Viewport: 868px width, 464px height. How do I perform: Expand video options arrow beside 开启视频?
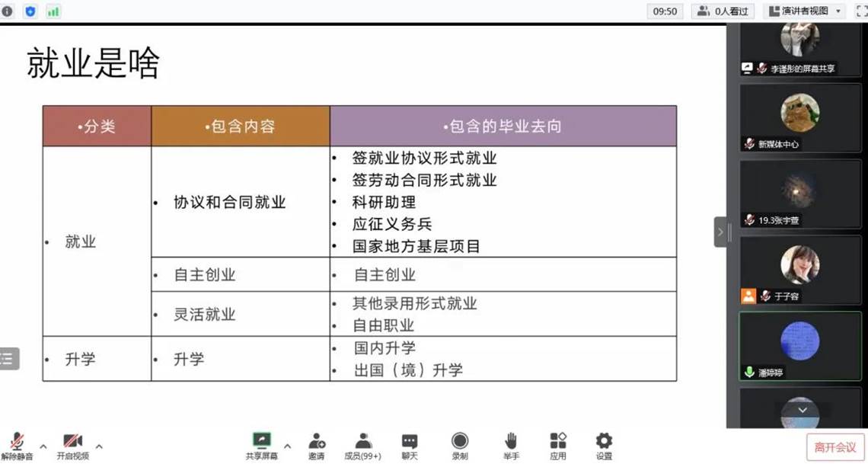point(99,446)
